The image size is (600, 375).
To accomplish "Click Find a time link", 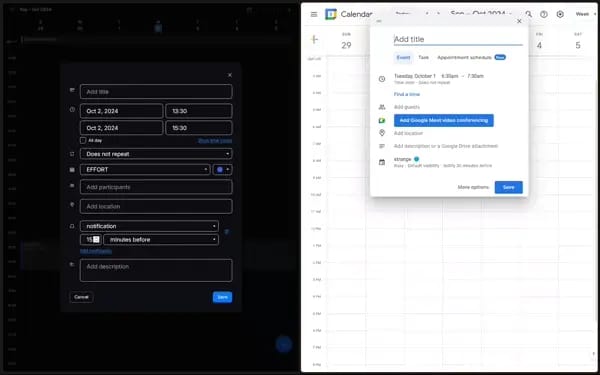I will click(407, 94).
